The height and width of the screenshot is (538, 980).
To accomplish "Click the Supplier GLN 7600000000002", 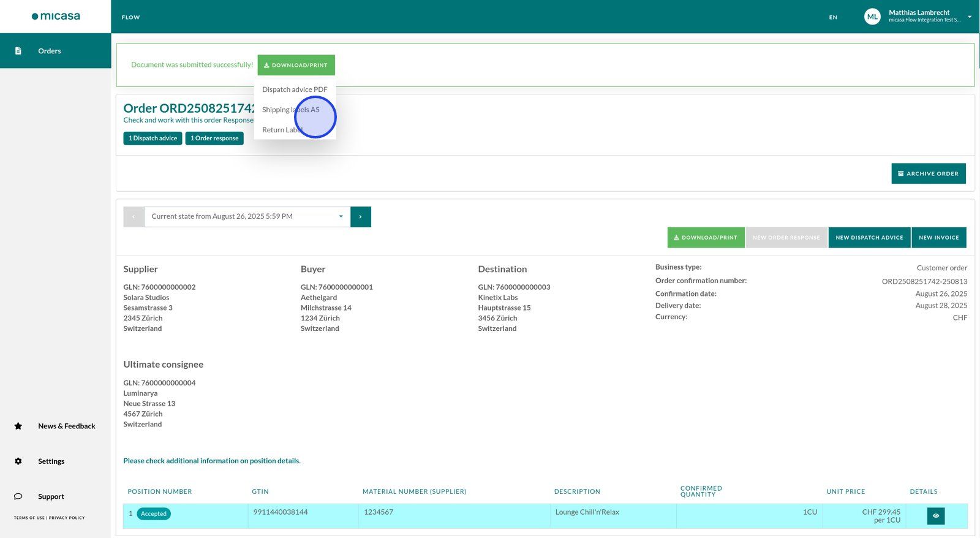I will pos(159,287).
